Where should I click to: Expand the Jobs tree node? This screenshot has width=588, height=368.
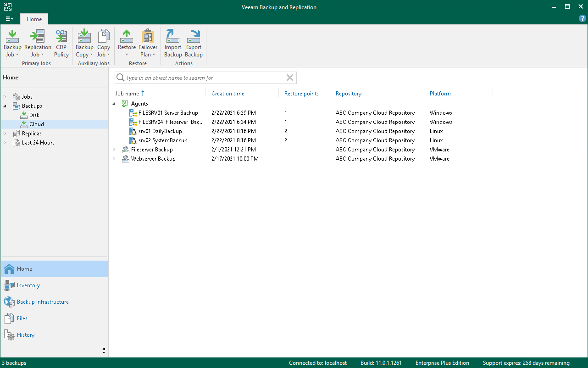pos(5,97)
